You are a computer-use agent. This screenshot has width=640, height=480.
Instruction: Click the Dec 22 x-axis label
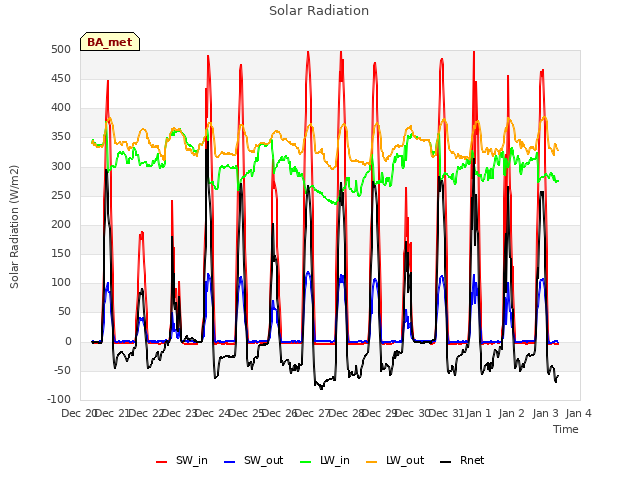coord(146,413)
